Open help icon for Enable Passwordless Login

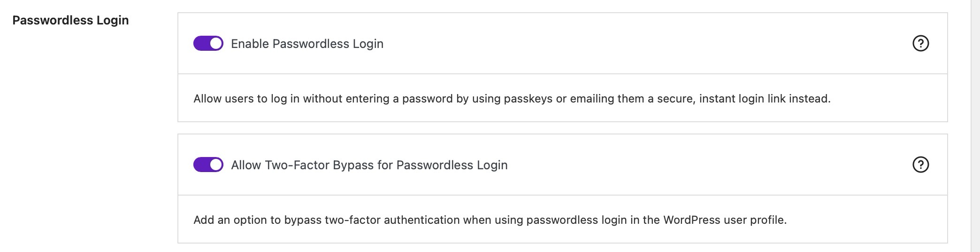920,44
